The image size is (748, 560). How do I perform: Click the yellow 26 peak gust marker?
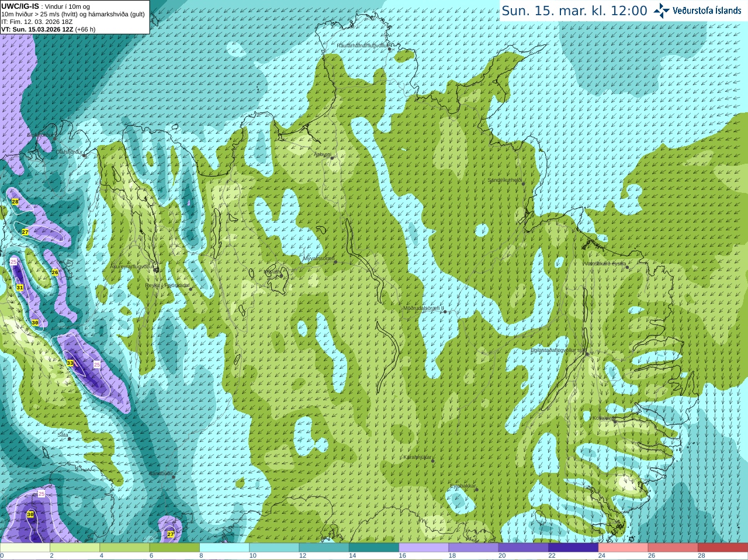pyautogui.click(x=55, y=272)
